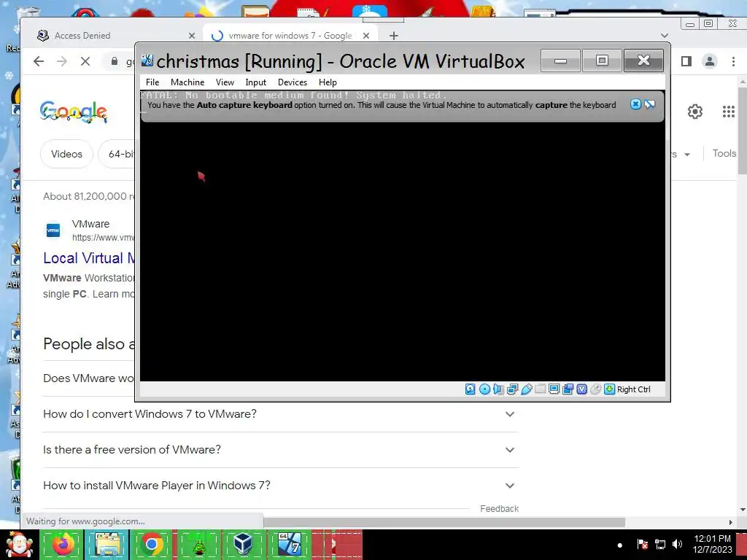The image size is (747, 560).
Task: Open the View menu in VirtualBox
Action: [x=225, y=82]
